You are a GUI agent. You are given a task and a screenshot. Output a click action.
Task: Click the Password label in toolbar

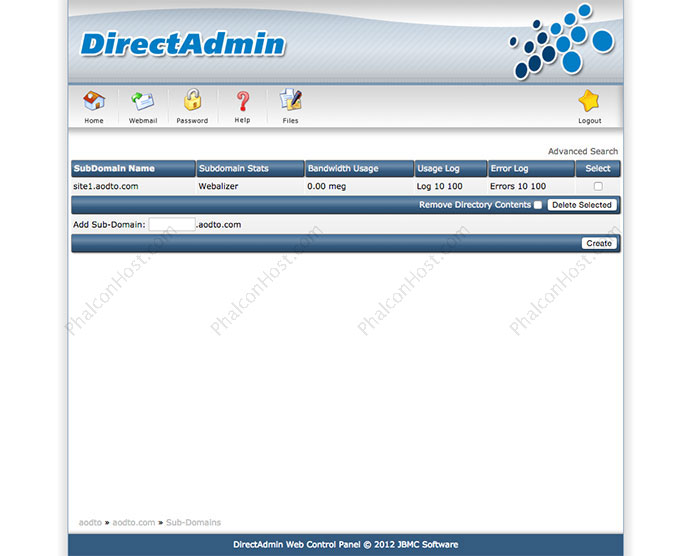(x=192, y=121)
